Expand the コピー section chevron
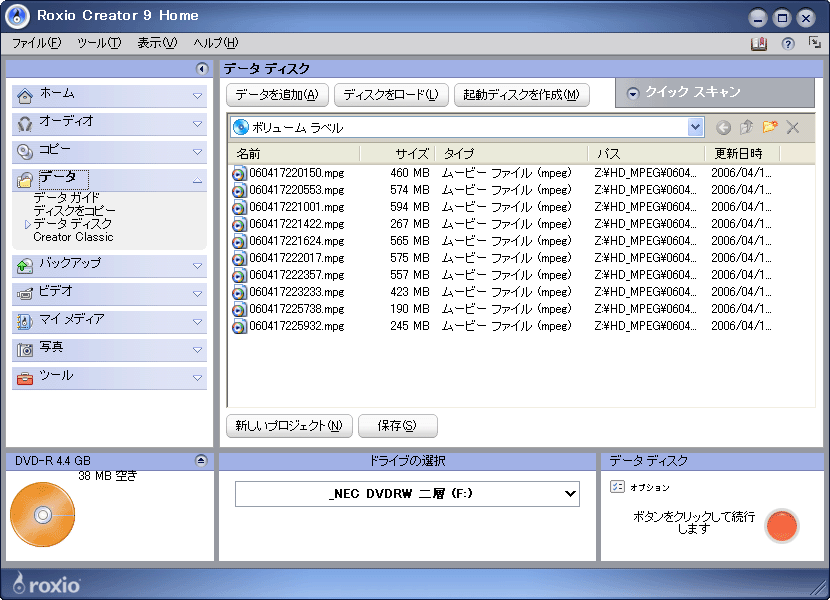The width and height of the screenshot is (830, 600). (x=197, y=152)
